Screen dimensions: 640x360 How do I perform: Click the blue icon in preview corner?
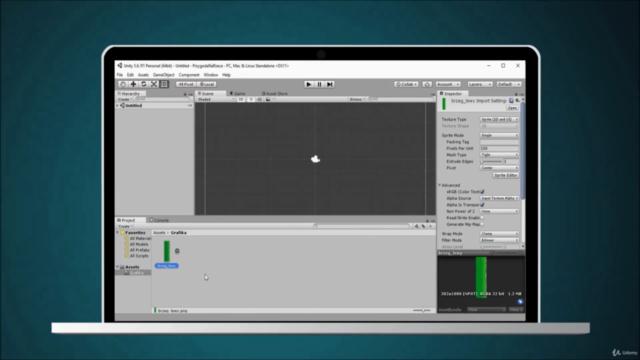coord(520,302)
